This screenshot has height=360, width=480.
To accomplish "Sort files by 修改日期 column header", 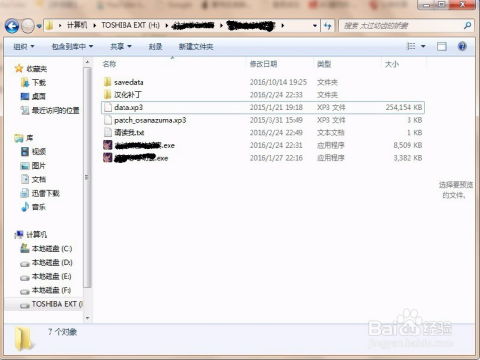I will [263, 64].
